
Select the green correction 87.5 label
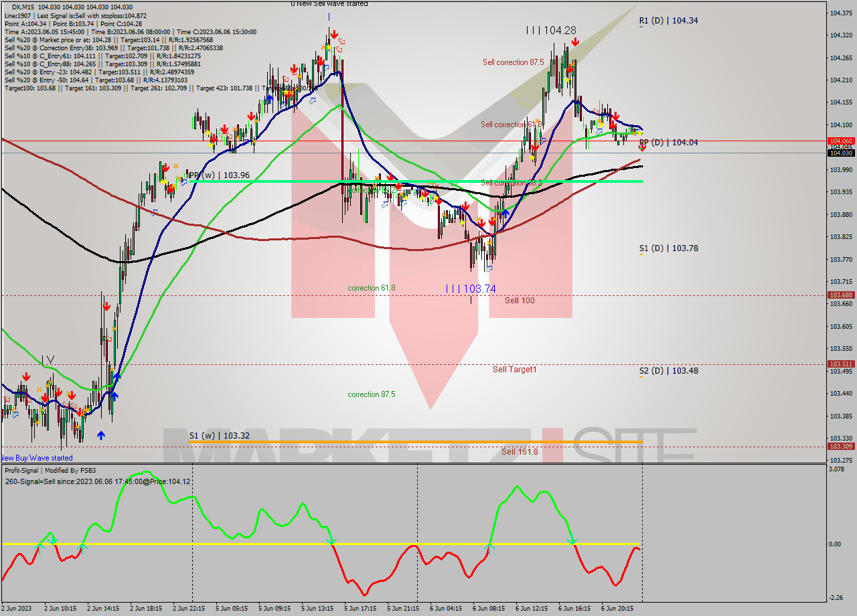coord(371,394)
